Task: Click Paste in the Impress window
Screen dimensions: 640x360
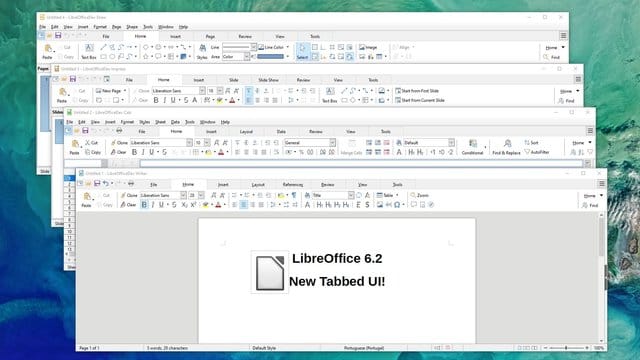Action: [62, 96]
